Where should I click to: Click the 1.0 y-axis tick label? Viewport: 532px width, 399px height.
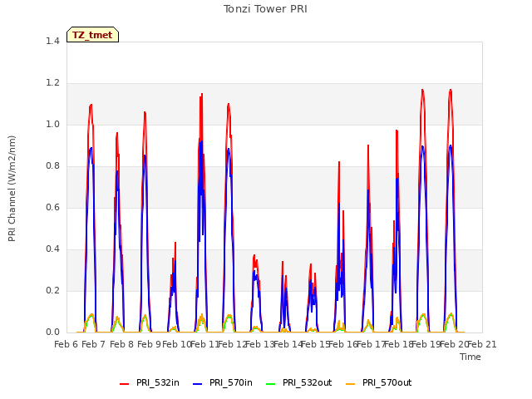click(x=52, y=124)
